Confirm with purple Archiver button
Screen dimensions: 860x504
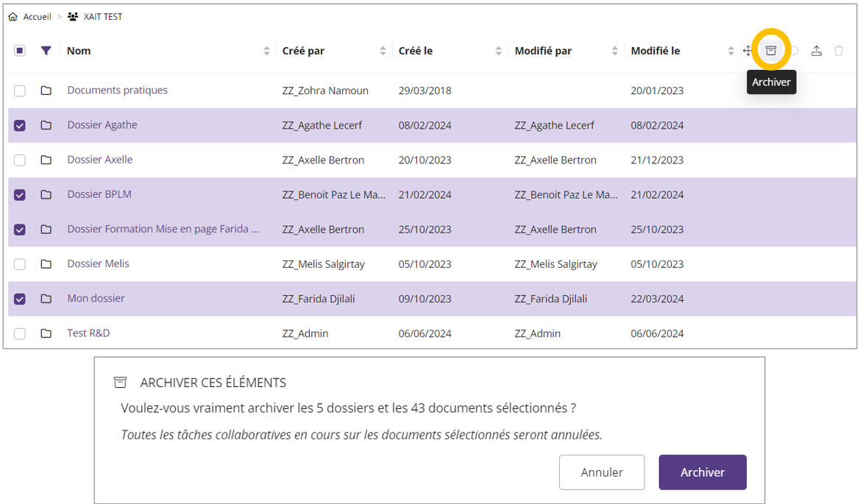702,472
